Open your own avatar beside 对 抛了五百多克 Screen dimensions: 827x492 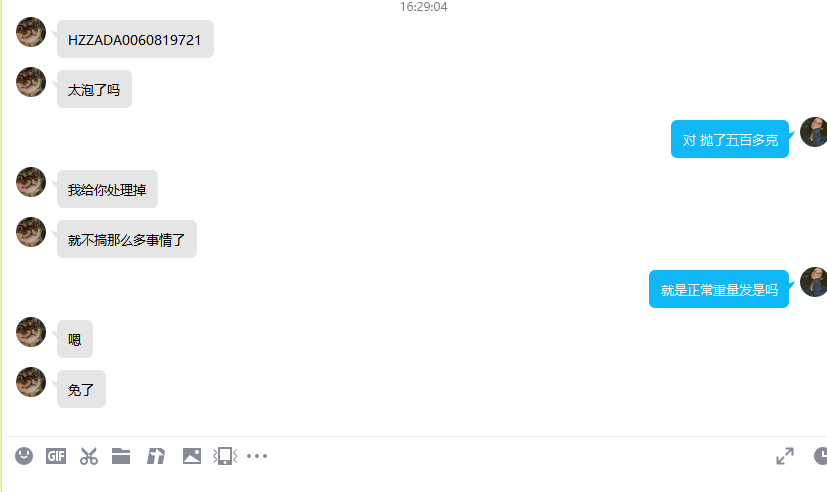click(814, 132)
